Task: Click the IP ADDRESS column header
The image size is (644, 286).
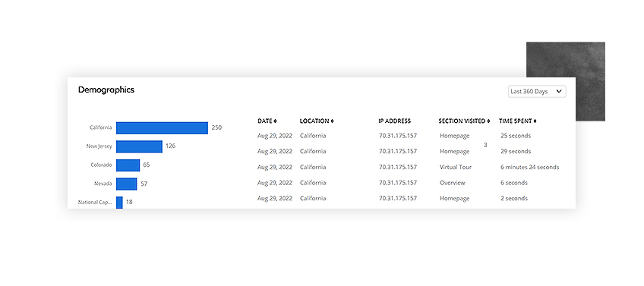Action: tap(394, 121)
